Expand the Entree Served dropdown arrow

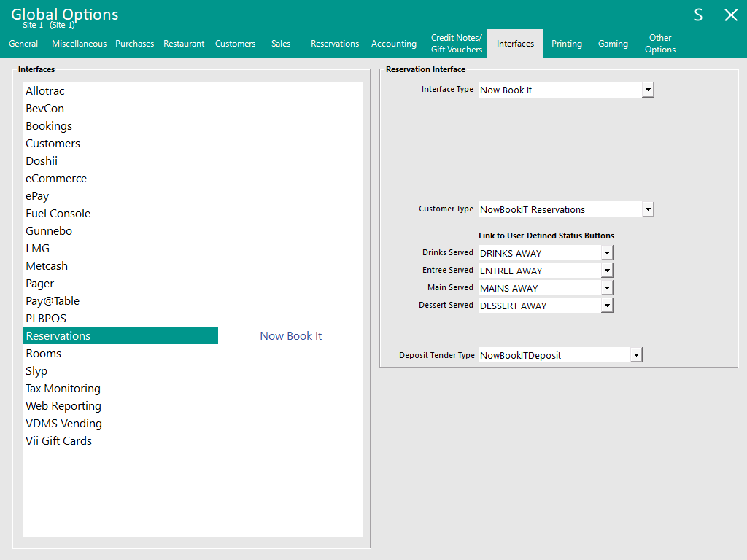tap(607, 271)
